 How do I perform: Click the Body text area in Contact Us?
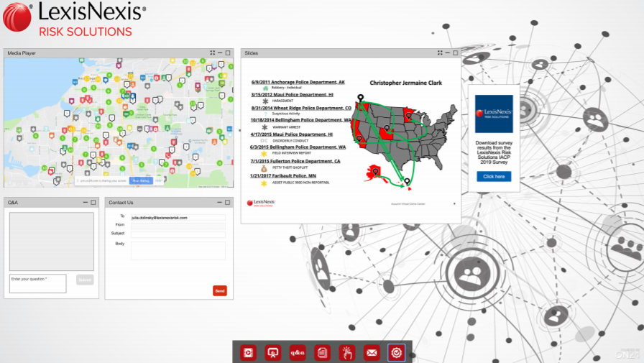coord(178,251)
